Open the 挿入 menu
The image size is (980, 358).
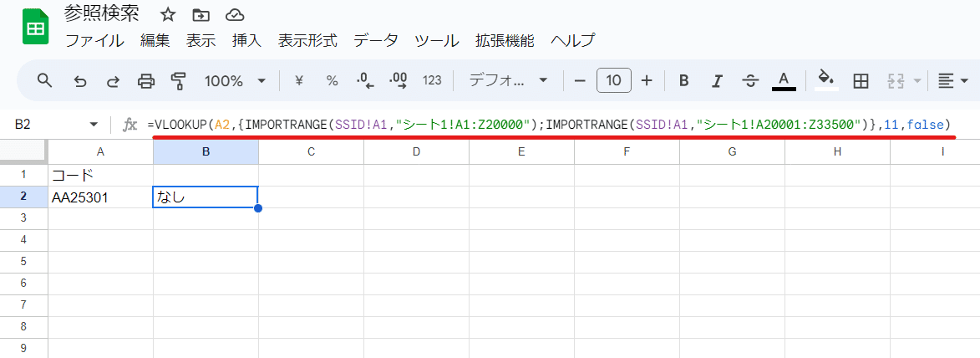(246, 41)
